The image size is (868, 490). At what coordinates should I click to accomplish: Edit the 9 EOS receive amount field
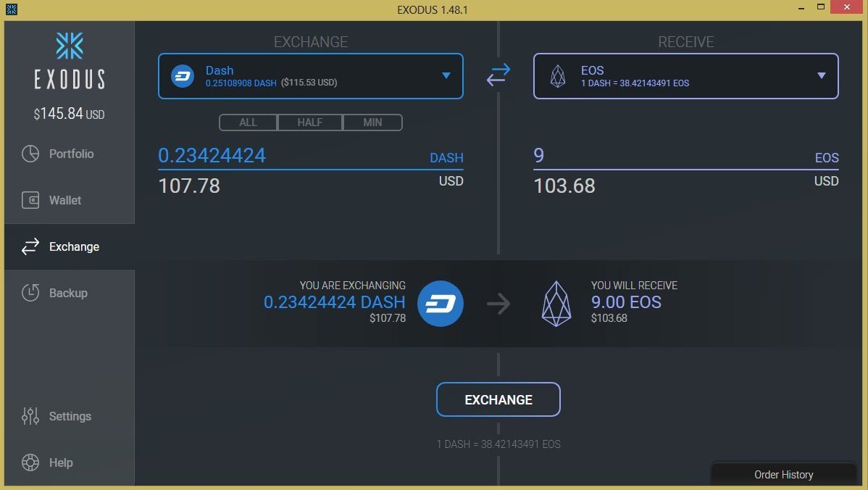[686, 156]
